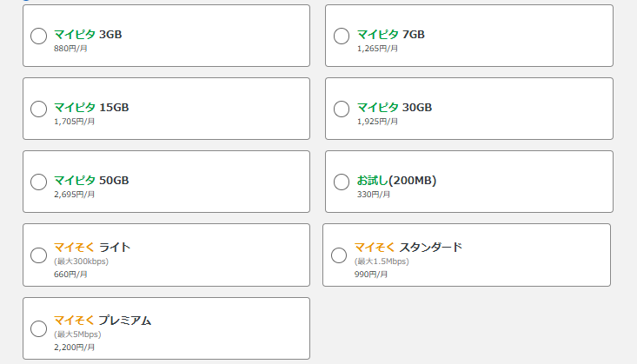This screenshot has width=637, height=364.
Task: Click the マイそく プレミアム plan title text
Action: click(103, 321)
